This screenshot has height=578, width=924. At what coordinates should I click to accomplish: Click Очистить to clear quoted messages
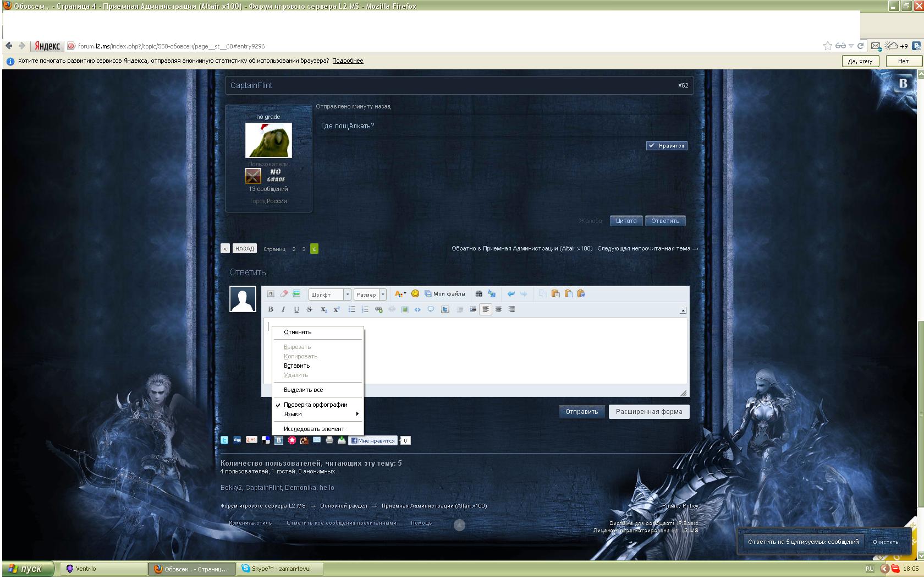point(886,542)
